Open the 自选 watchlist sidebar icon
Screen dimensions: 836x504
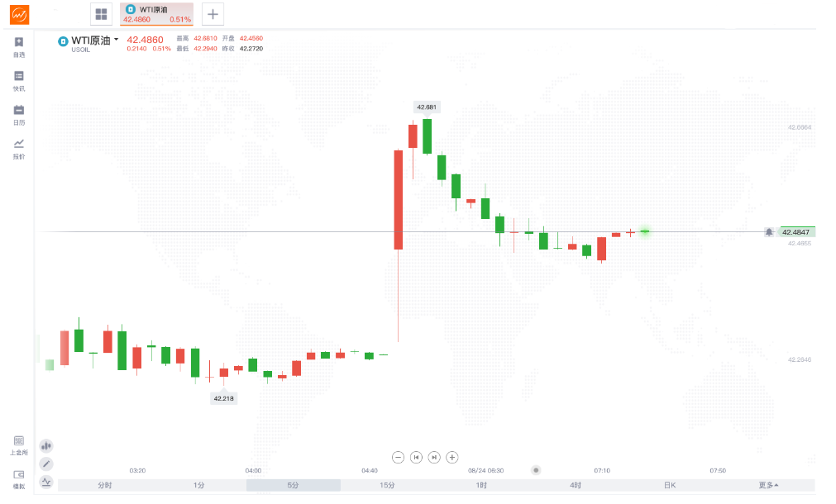[18, 42]
